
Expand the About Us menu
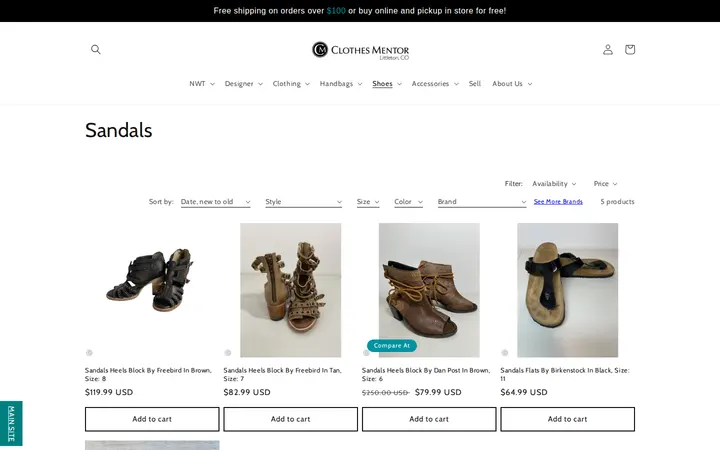click(512, 84)
